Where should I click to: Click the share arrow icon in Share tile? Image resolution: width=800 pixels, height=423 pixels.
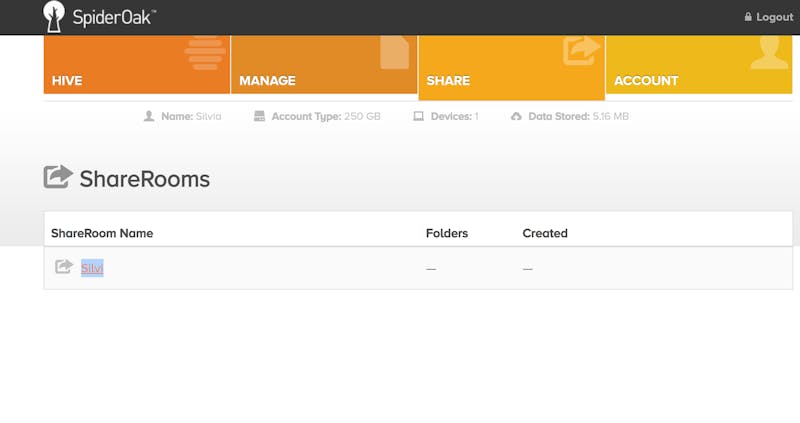tap(581, 51)
